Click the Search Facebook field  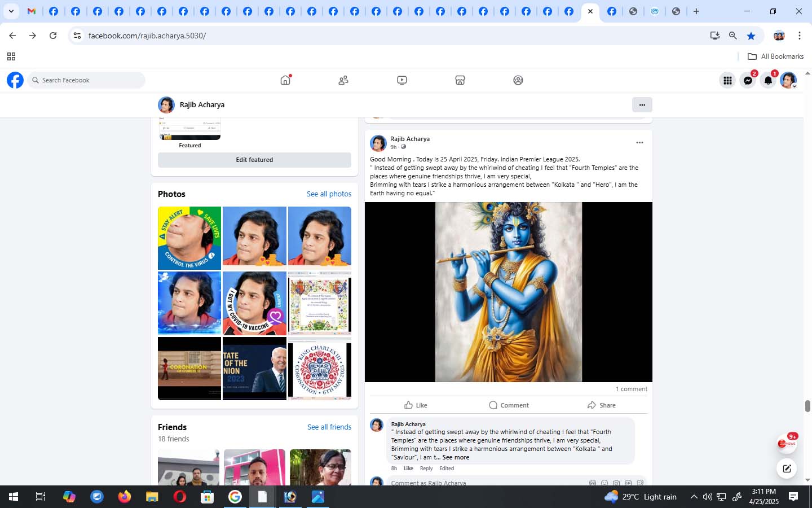86,80
